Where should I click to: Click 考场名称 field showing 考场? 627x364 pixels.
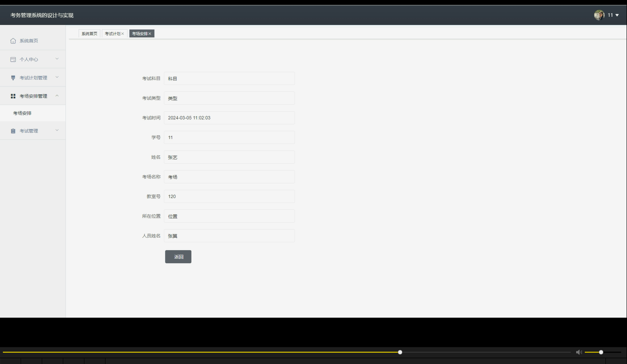229,177
